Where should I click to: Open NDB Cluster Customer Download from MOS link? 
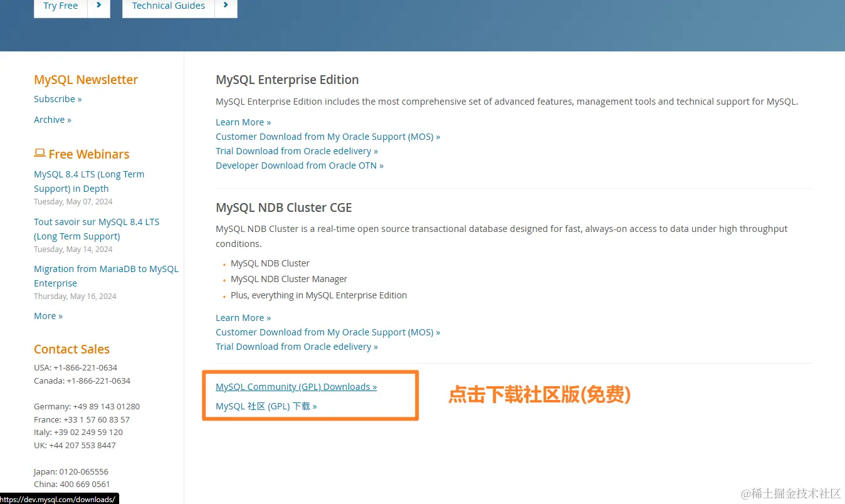[x=328, y=332]
